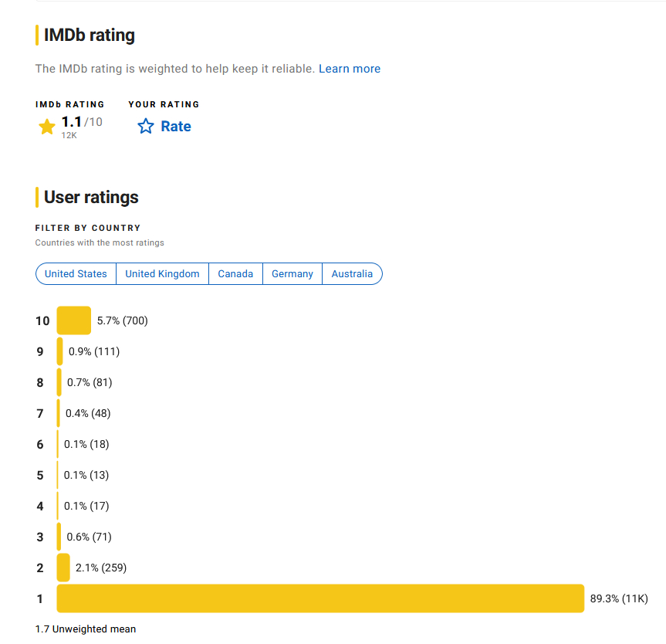Screen dimensions: 666x644
Task: Click the thin bar for rating 6
Action: 58,444
